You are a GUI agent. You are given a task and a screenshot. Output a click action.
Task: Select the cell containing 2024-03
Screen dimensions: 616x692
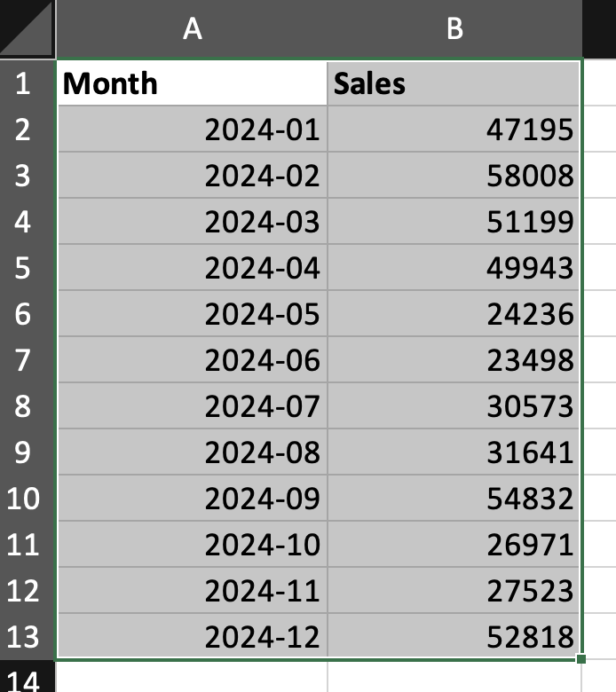192,222
